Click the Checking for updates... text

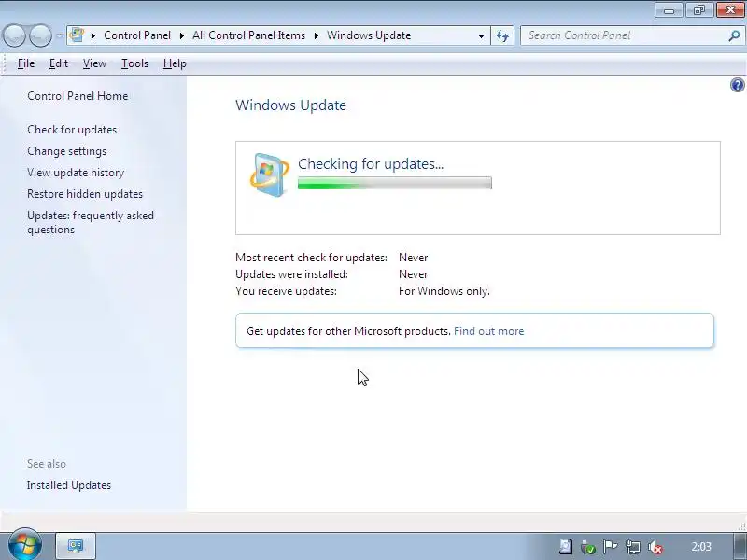point(371,164)
